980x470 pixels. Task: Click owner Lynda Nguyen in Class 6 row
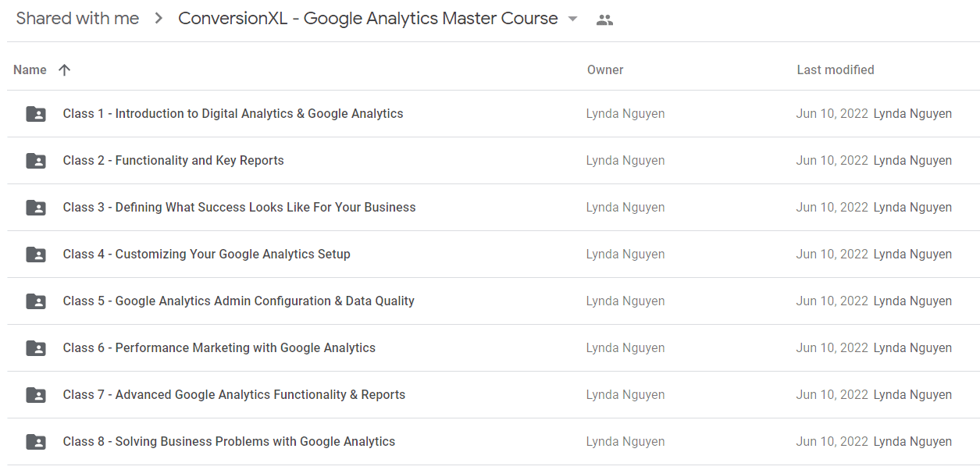625,348
